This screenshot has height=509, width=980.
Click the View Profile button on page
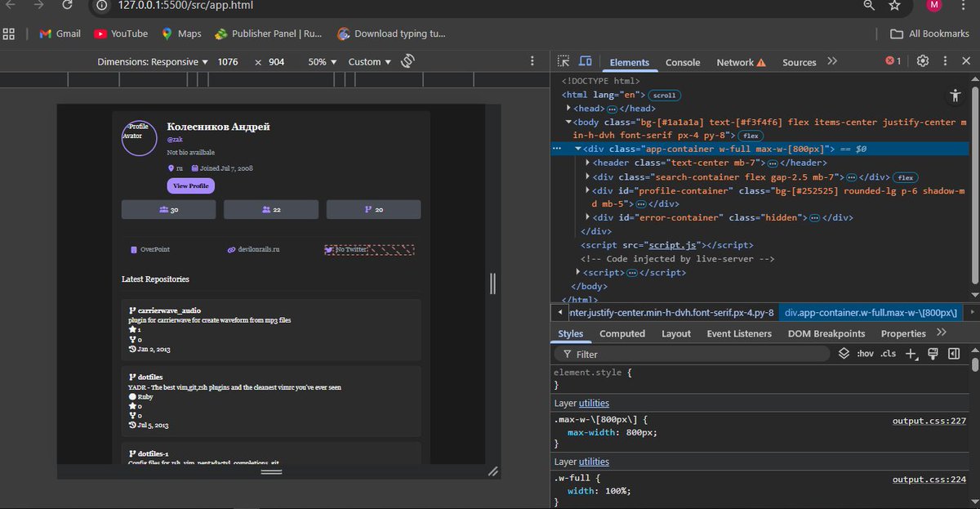190,186
